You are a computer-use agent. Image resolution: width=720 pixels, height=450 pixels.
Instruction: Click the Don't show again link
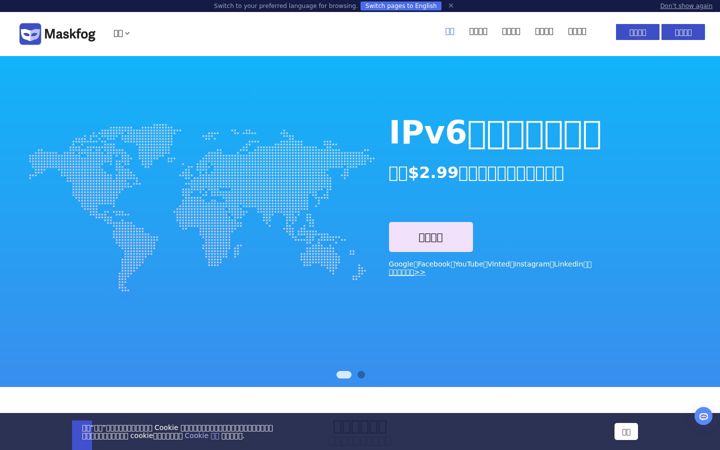click(x=686, y=6)
